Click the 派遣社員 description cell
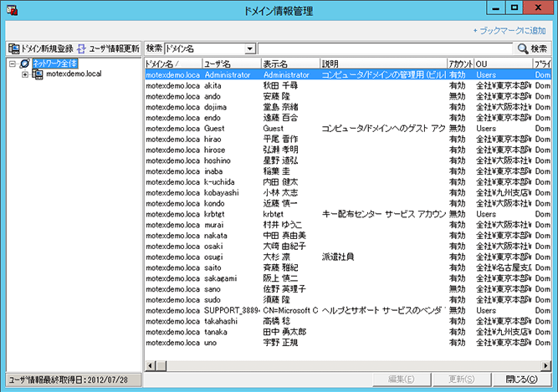The height and width of the screenshot is (392, 558). 338,257
